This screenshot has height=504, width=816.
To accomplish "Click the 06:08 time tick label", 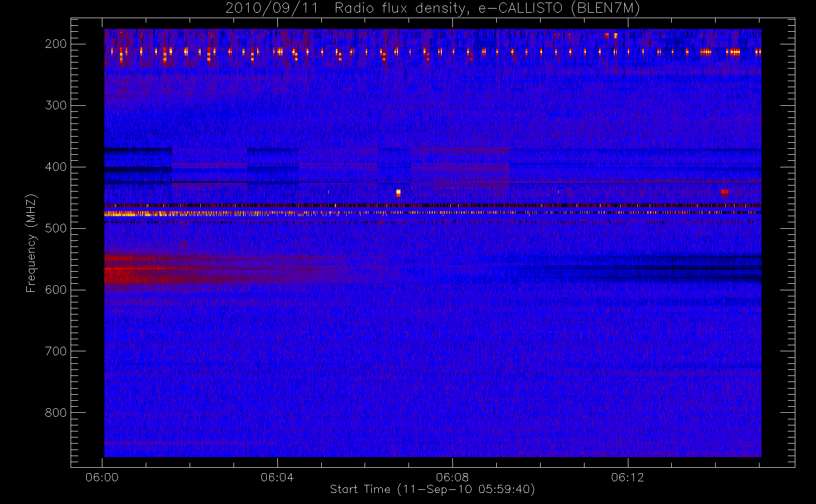I will [x=452, y=477].
